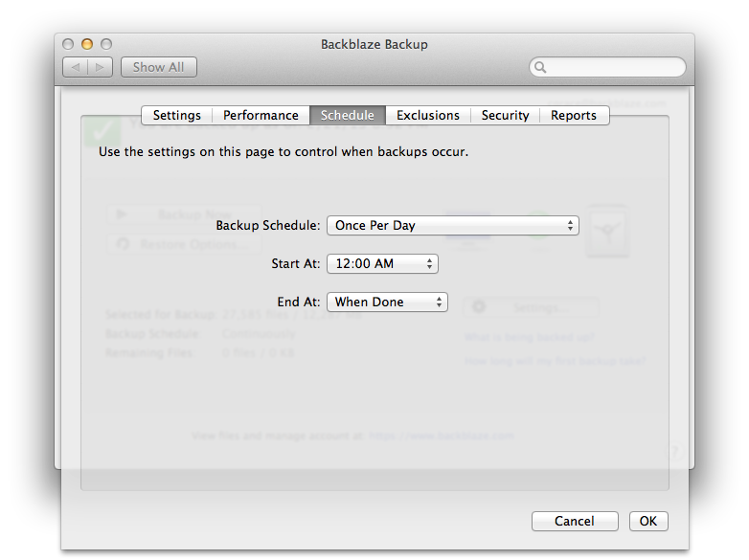Screen dimensions: 749x560
Task: Change the Start At time dropdown
Action: [382, 263]
